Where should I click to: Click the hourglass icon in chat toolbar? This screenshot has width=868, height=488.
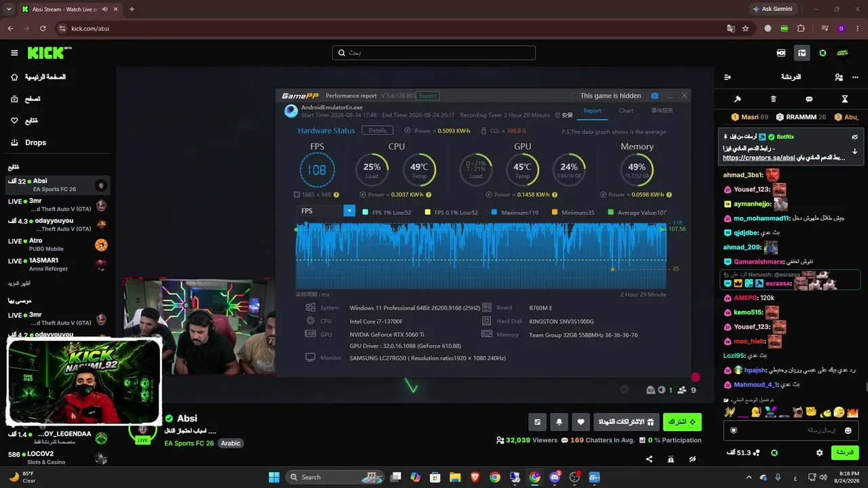(x=845, y=99)
